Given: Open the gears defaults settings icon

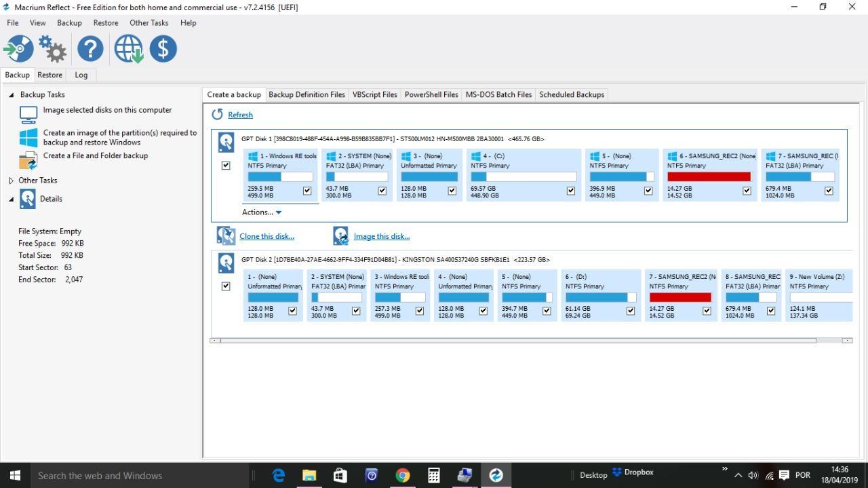Looking at the screenshot, I should 53,49.
